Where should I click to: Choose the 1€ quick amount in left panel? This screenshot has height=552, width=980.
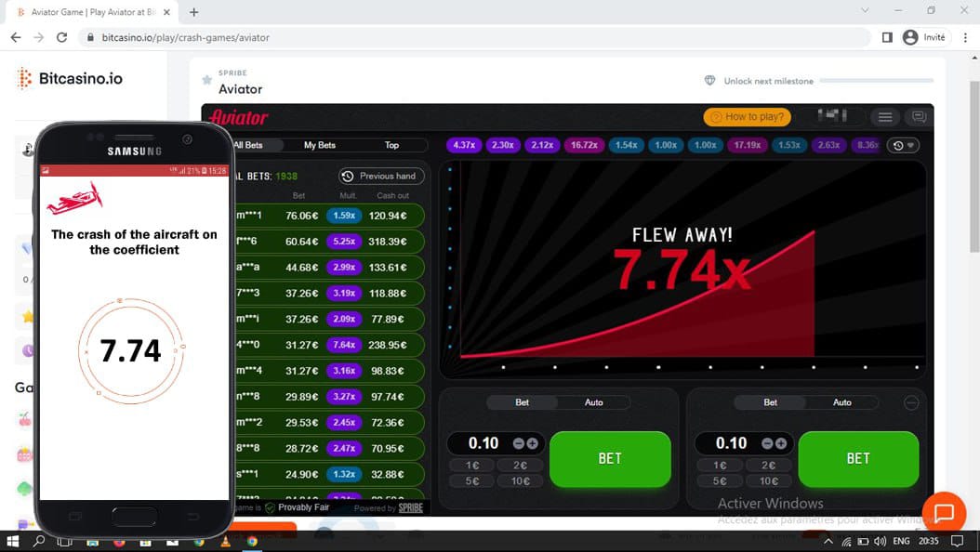472,466
